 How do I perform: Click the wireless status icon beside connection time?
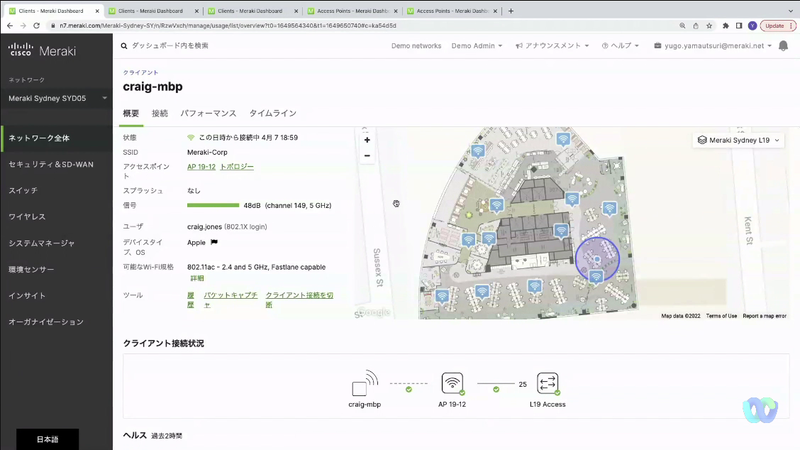pos(191,137)
